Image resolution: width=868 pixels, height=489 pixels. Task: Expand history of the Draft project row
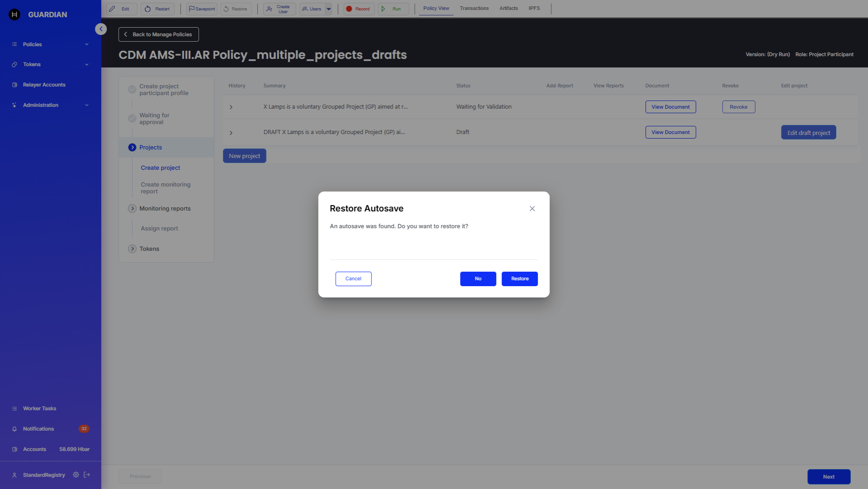(x=231, y=133)
